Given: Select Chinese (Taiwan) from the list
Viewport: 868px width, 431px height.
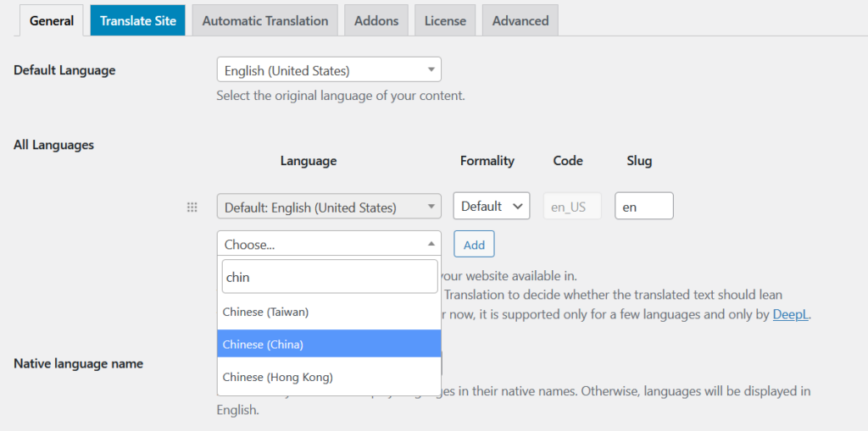Looking at the screenshot, I should click(329, 312).
